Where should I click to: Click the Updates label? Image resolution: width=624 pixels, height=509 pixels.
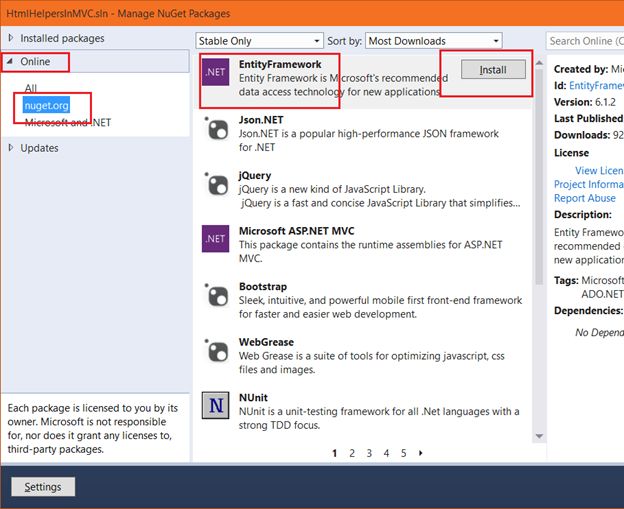click(x=39, y=148)
